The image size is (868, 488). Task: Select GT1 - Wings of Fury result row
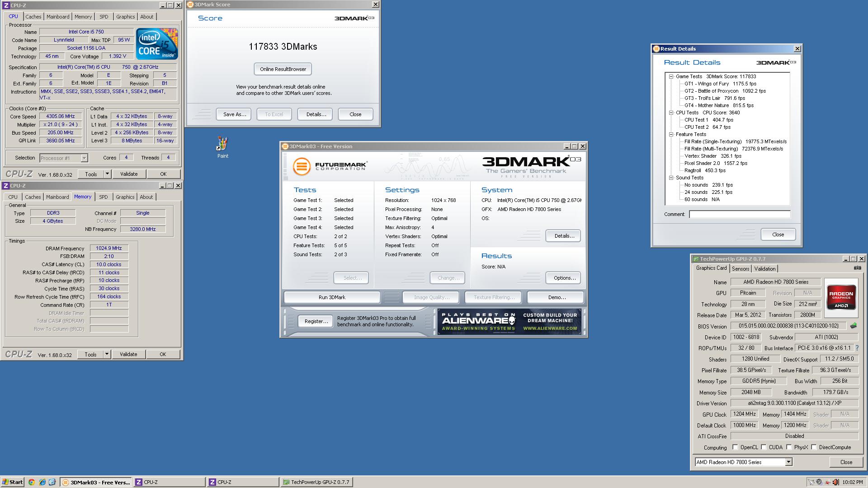coord(720,84)
